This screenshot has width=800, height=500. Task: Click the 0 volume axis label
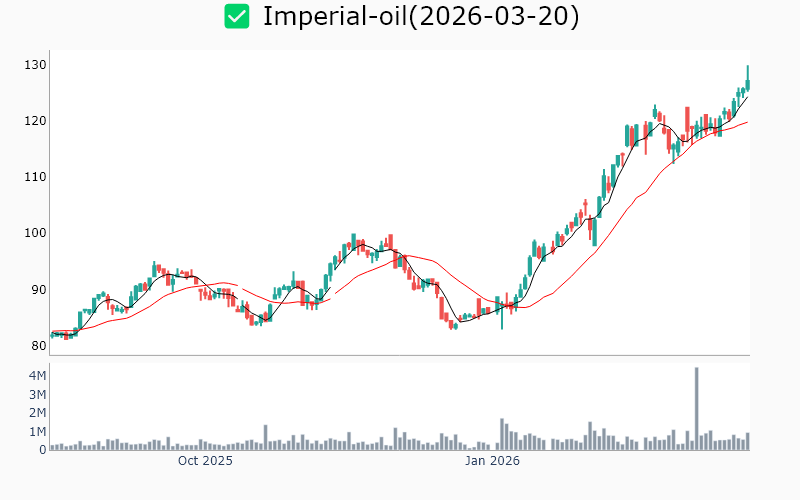[x=43, y=450]
